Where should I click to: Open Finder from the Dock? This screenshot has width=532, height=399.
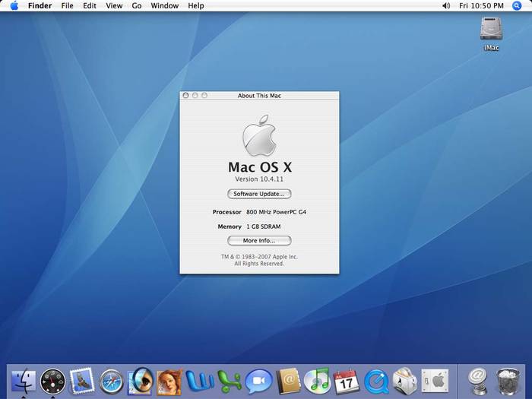[x=24, y=381]
